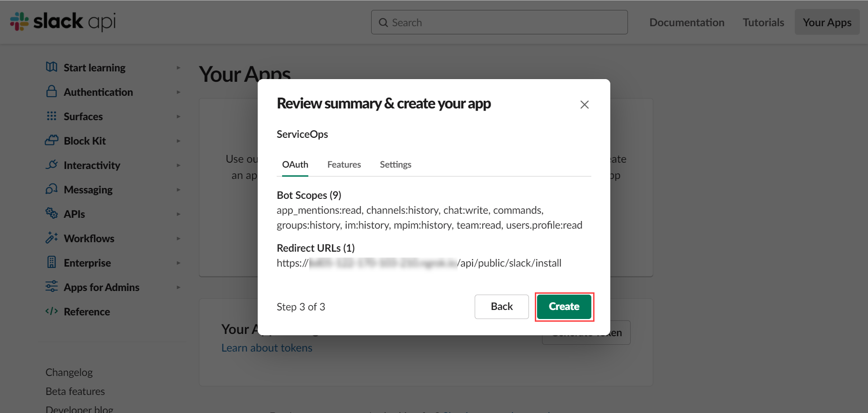Select the Interactivity icon in the sidebar
Viewport: 868px width, 413px height.
coord(52,165)
